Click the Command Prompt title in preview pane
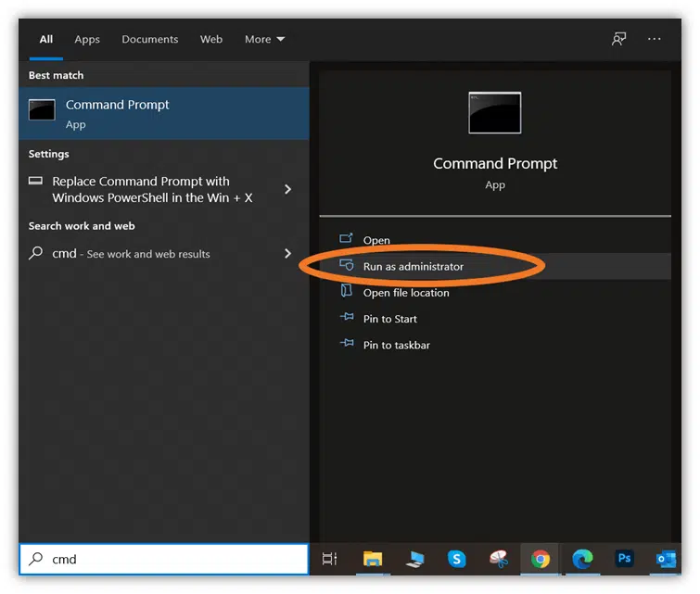Screen dimensions: 700x594 [495, 163]
